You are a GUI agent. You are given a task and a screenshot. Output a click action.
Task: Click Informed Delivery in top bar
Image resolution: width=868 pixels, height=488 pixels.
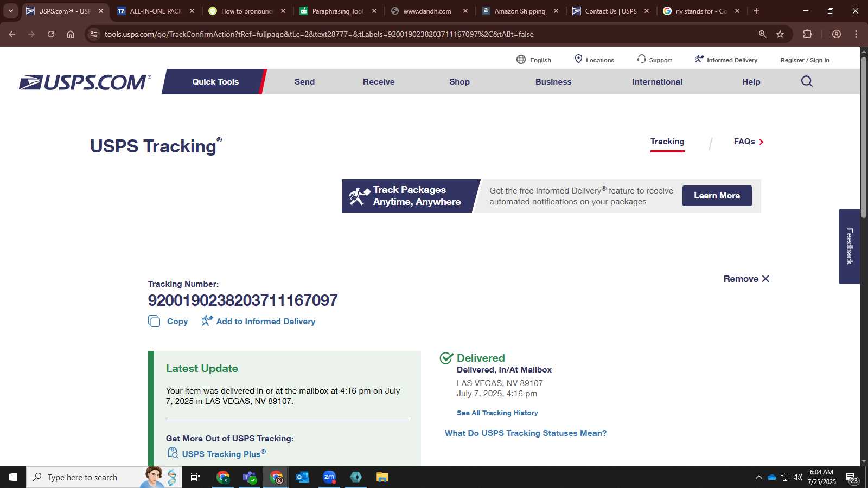click(726, 60)
